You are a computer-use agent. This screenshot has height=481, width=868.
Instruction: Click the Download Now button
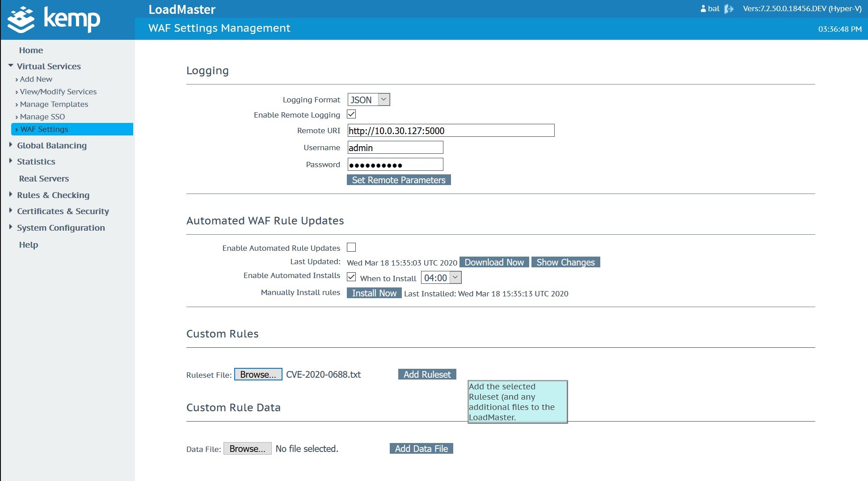coord(494,262)
